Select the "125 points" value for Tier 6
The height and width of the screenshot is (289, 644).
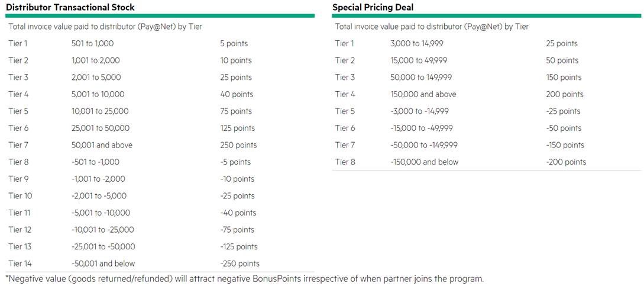(238, 128)
